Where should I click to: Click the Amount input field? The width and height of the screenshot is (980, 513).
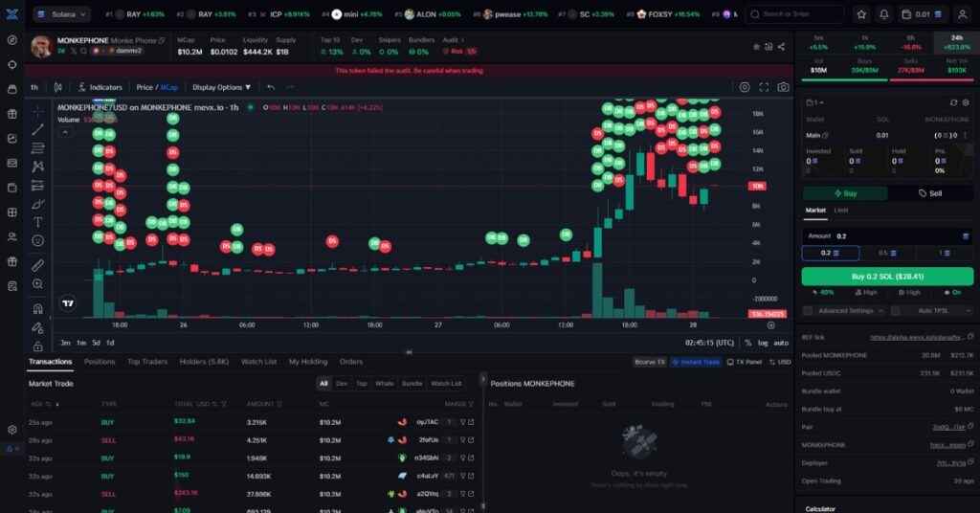(887, 236)
